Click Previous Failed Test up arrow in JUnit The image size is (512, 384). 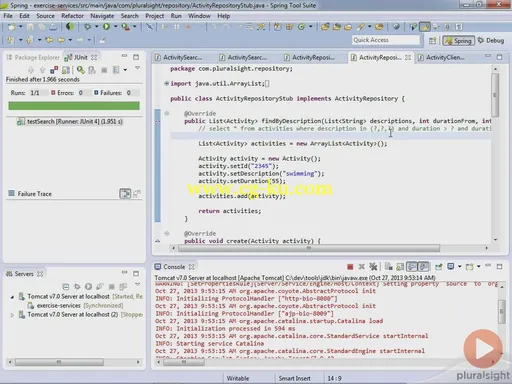[42, 70]
